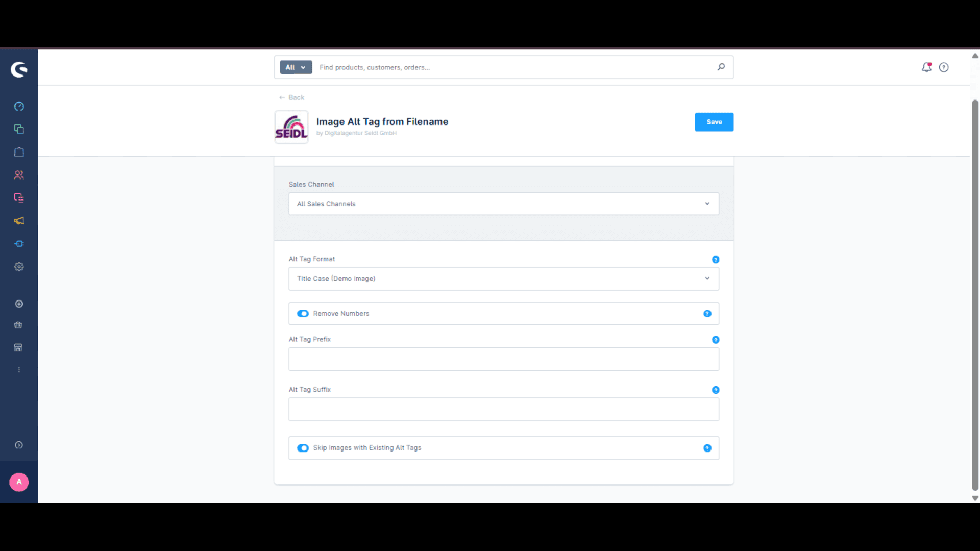Screen dimensions: 980x551
Task: Open the Customers icon in sidebar
Action: click(19, 175)
